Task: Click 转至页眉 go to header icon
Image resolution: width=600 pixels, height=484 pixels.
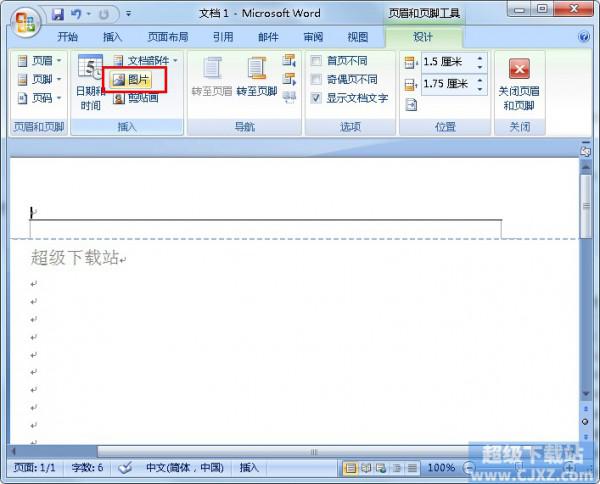Action: tap(212, 76)
